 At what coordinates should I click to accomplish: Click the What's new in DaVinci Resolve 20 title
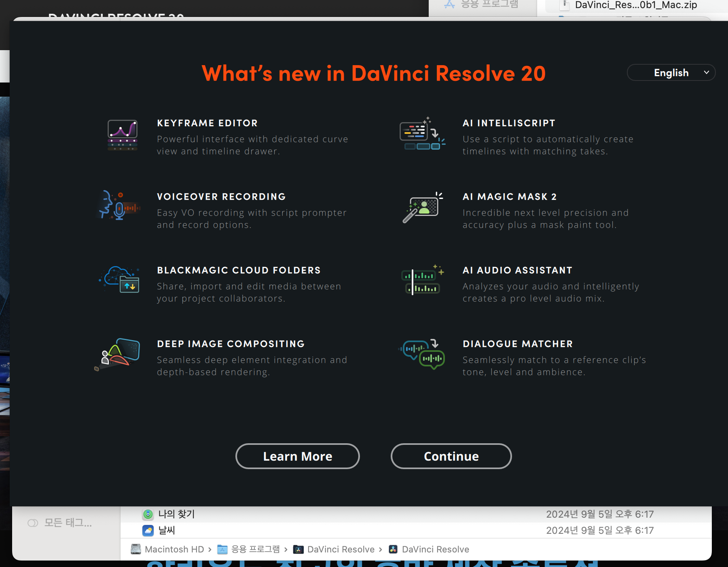coord(374,73)
